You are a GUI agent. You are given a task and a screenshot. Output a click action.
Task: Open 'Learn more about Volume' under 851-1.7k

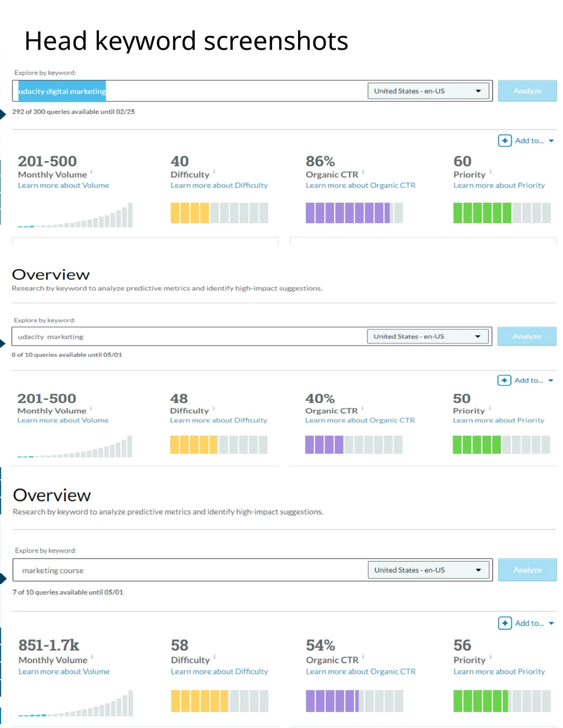64,671
